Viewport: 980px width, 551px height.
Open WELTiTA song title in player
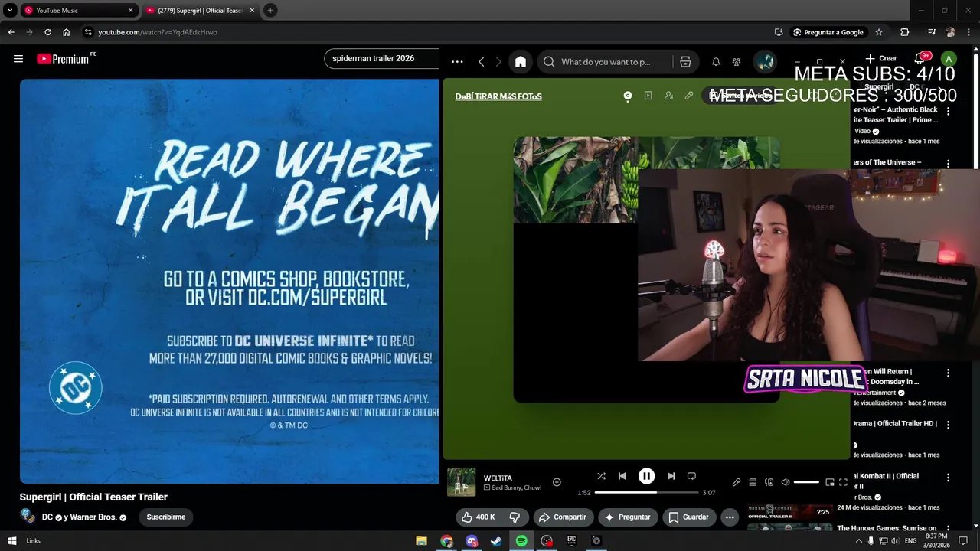tap(498, 478)
